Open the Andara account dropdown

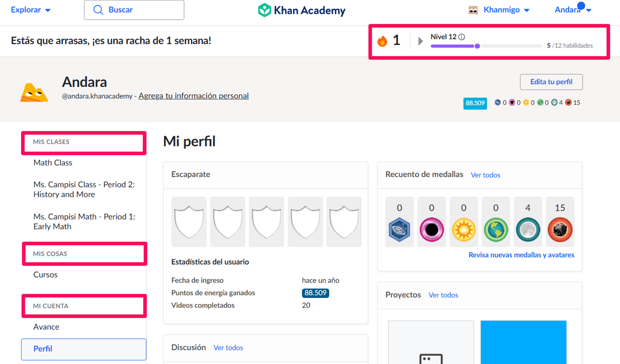573,10
